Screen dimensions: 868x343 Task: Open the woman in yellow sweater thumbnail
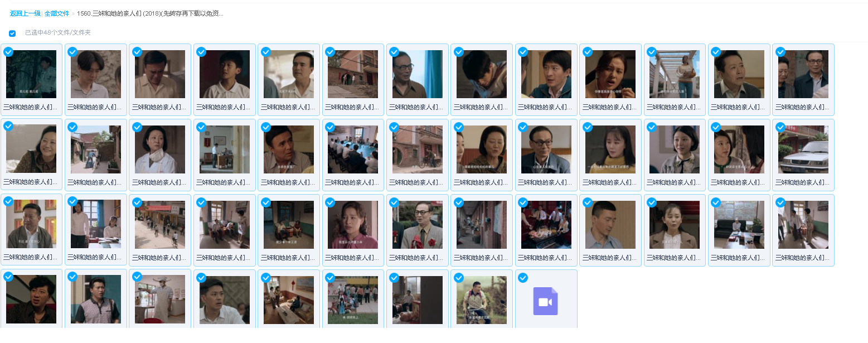coord(610,149)
